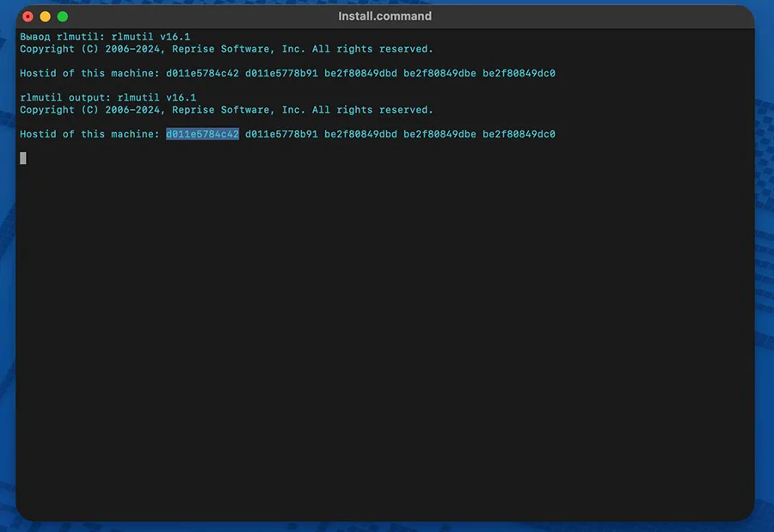Click the terminal cursor block
774x532 pixels.
[23, 158]
